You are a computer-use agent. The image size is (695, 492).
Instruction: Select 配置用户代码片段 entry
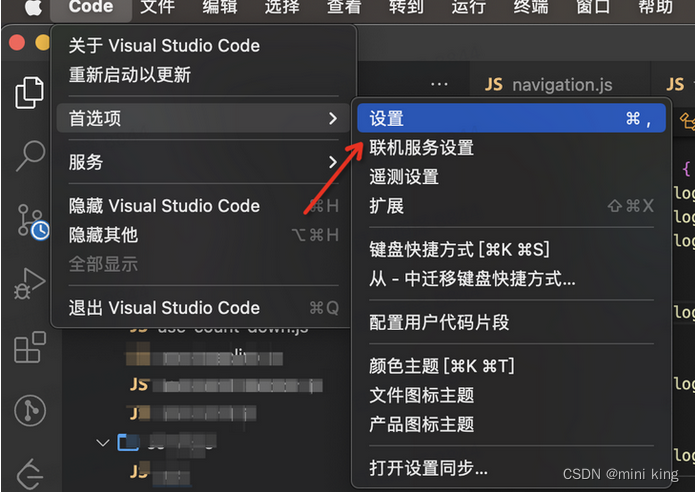(511, 322)
